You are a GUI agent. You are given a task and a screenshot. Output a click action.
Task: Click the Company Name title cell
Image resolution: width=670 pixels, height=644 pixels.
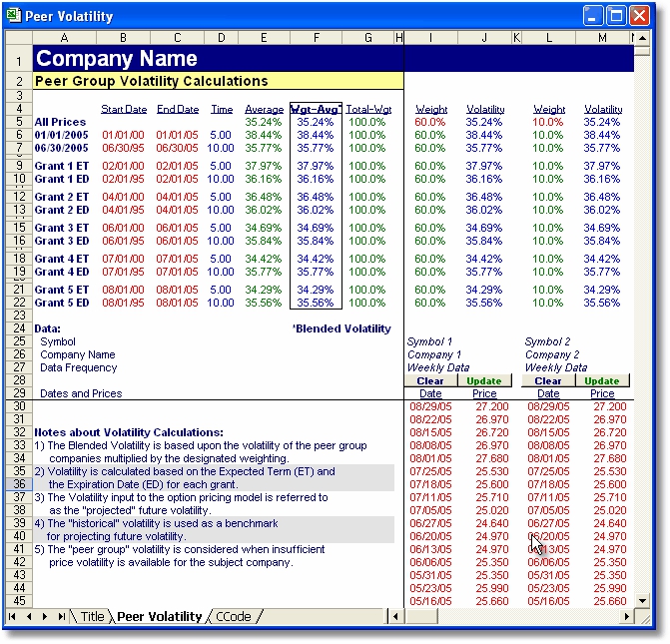[117, 60]
